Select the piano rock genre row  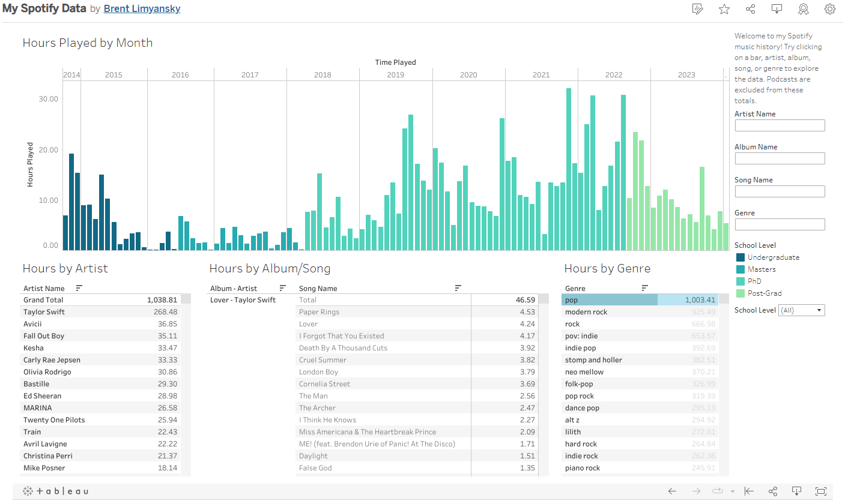click(x=640, y=468)
